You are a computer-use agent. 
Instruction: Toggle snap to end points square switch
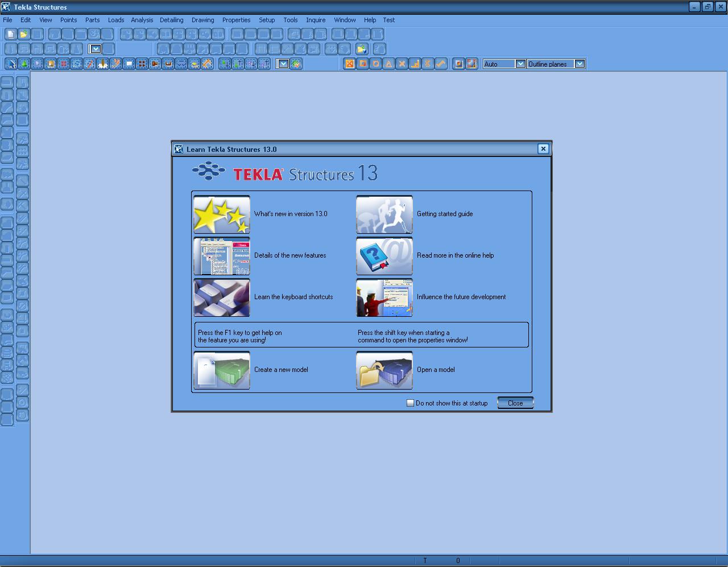[x=363, y=64]
